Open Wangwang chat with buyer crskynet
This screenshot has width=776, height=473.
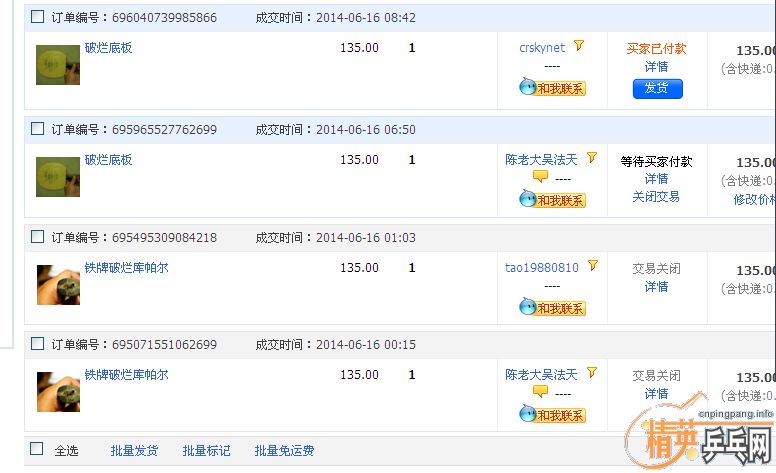552,87
